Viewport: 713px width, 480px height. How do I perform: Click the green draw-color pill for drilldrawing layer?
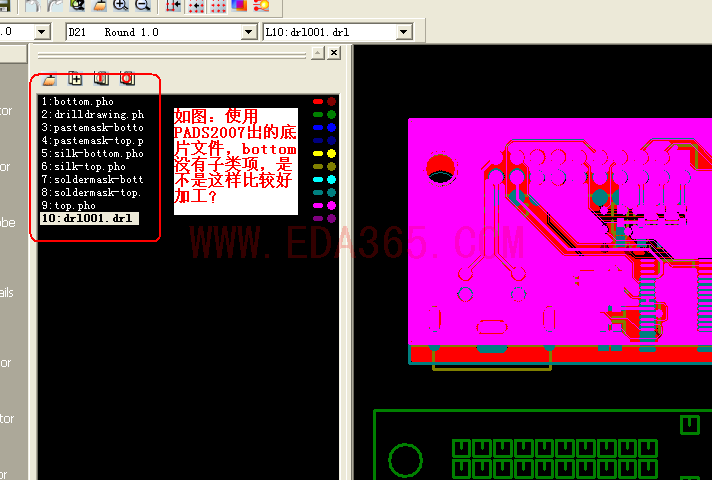coord(318,115)
